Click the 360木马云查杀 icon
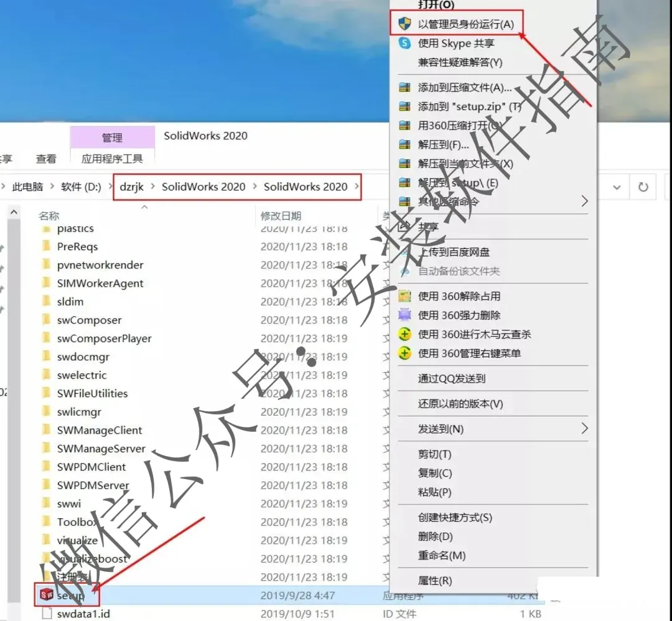This screenshot has height=621, width=672. pyautogui.click(x=404, y=334)
